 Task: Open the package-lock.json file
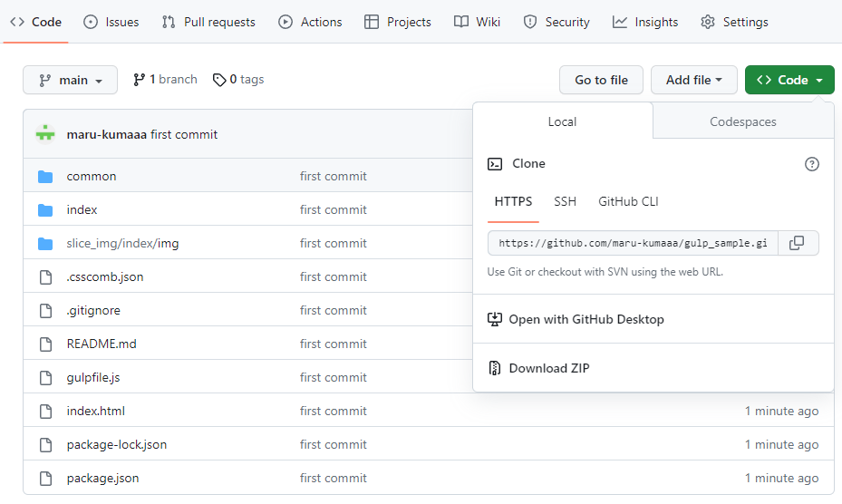coord(117,444)
